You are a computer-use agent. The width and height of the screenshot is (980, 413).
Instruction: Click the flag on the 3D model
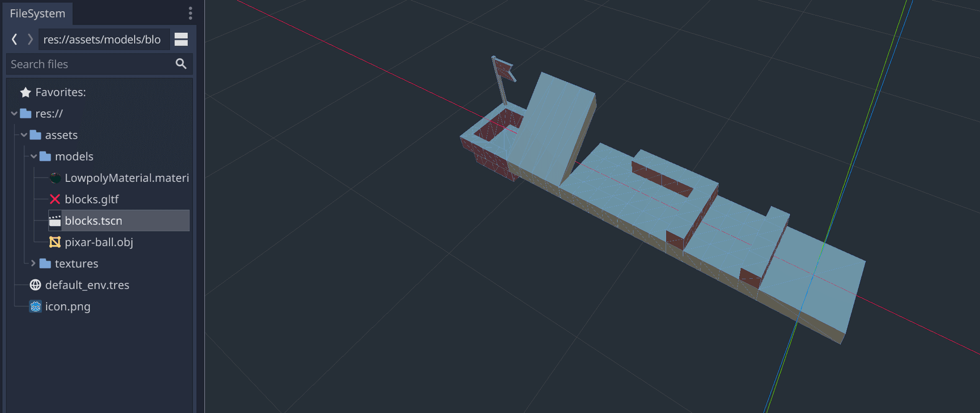(x=505, y=70)
